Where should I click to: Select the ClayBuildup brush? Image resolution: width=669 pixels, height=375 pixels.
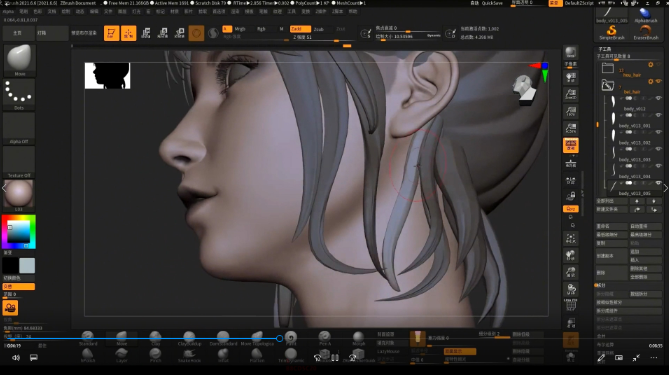[x=189, y=338]
